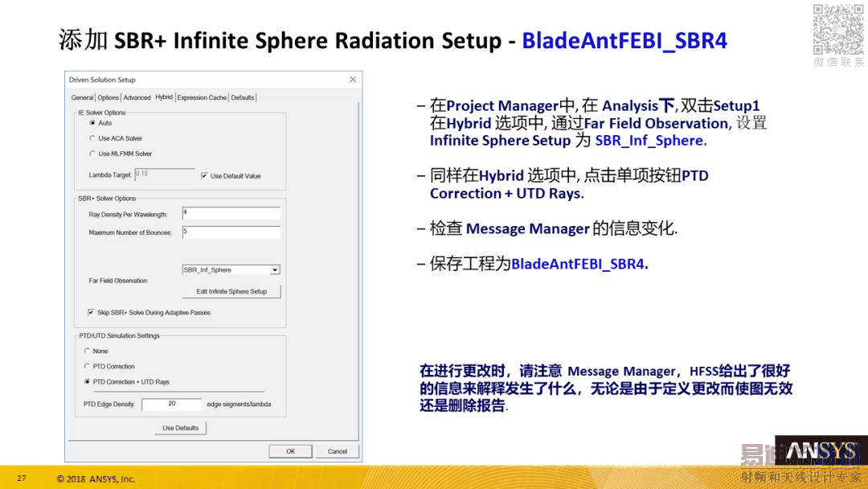Click slide number 27
Screen dimensions: 868x489
point(22,478)
